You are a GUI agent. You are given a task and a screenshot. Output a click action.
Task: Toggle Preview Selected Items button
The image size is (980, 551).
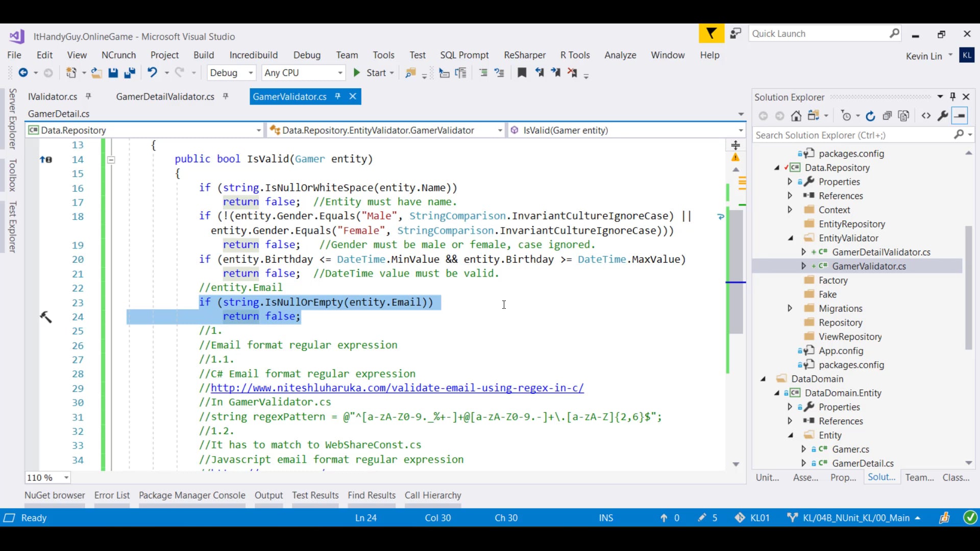click(x=960, y=116)
